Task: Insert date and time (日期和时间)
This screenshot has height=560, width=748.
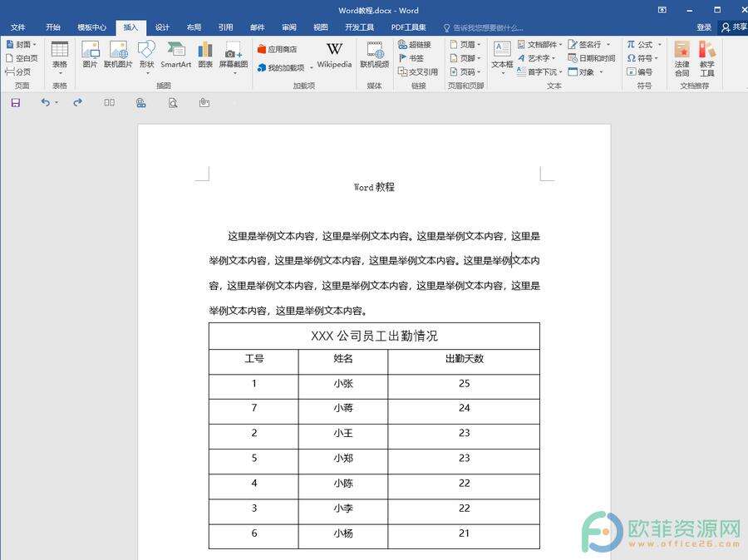Action: [592, 58]
